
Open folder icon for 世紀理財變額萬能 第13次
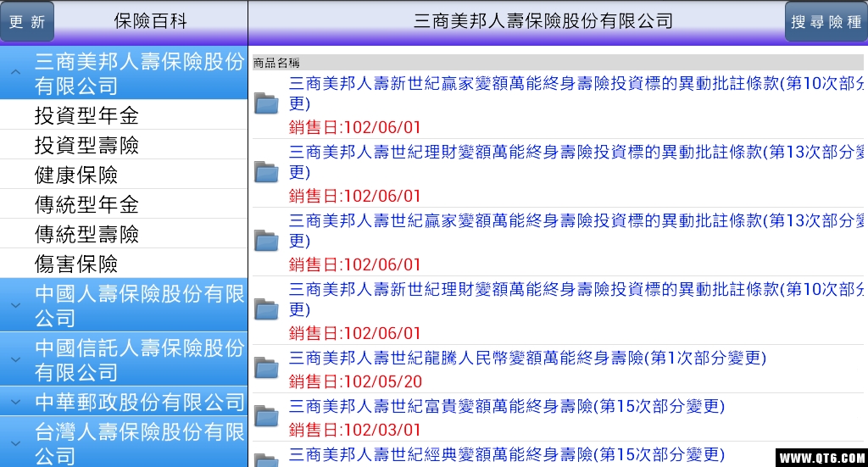coord(266,172)
